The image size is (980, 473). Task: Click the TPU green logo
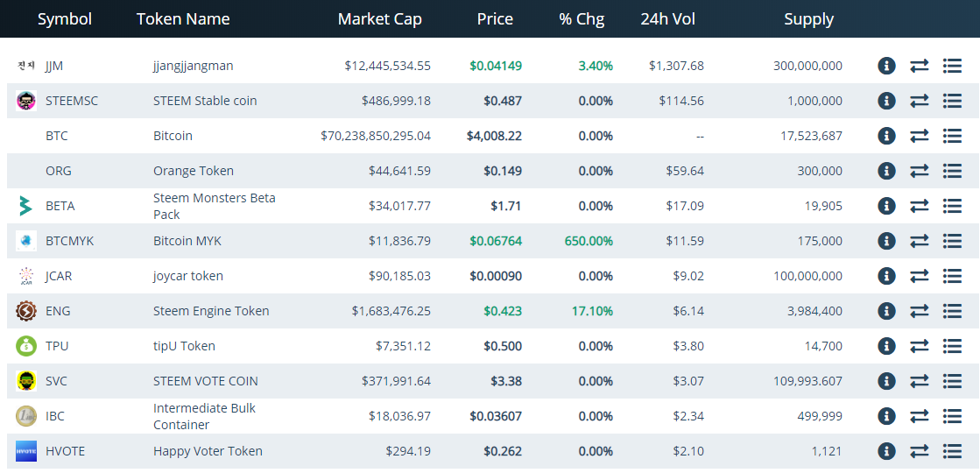click(x=26, y=345)
